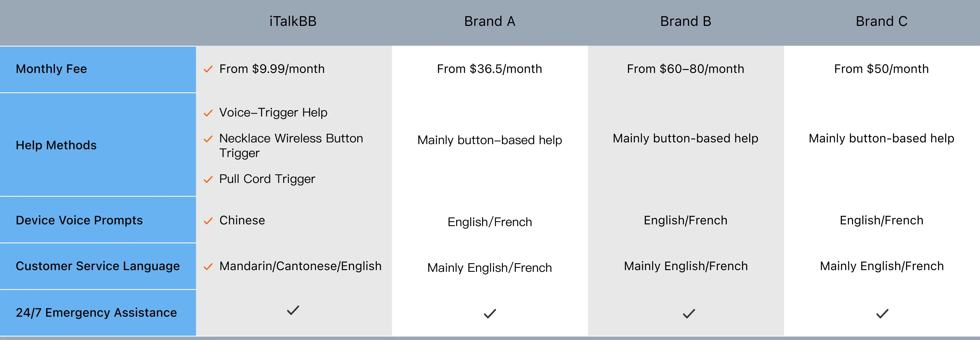This screenshot has width=980, height=340.
Task: Click the From $60–80/month cell
Action: [x=686, y=69]
